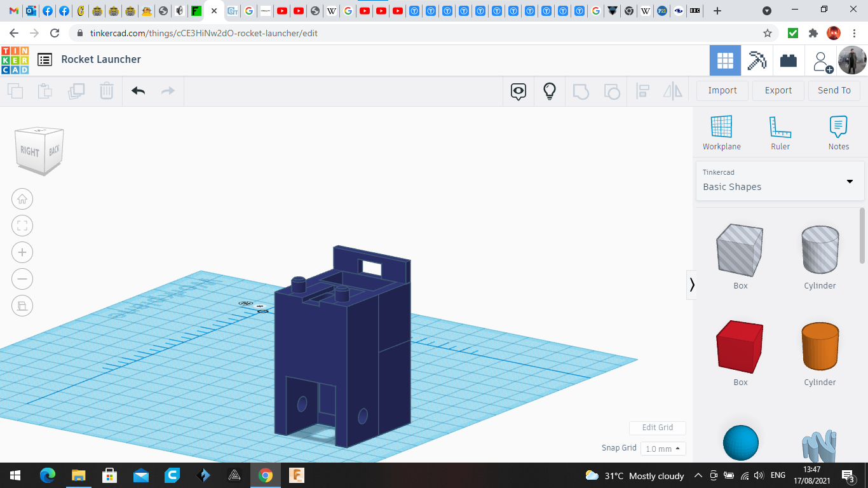Switch to Bricks mode
868x488 pixels.
coord(789,61)
